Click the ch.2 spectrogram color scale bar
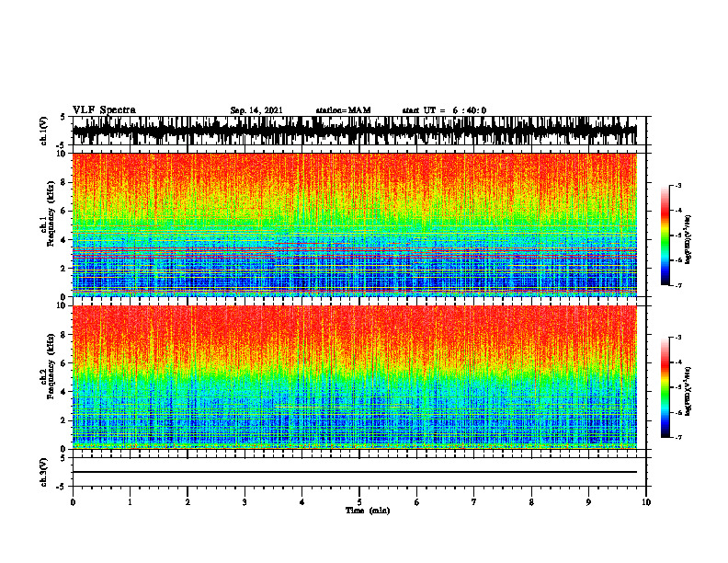The image size is (728, 563). (x=665, y=387)
